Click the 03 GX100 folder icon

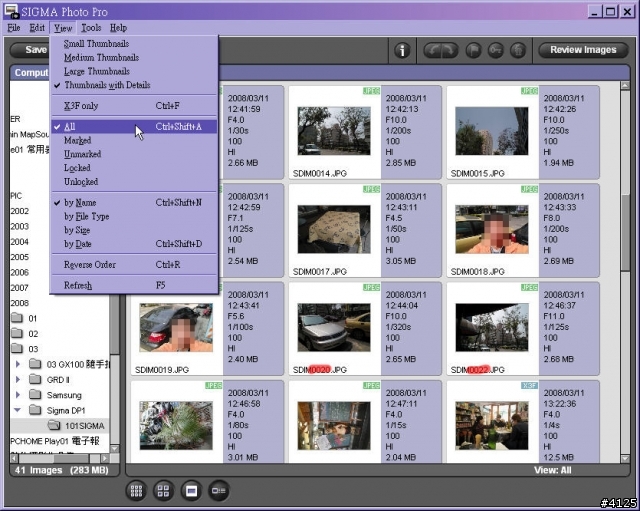coord(36,364)
